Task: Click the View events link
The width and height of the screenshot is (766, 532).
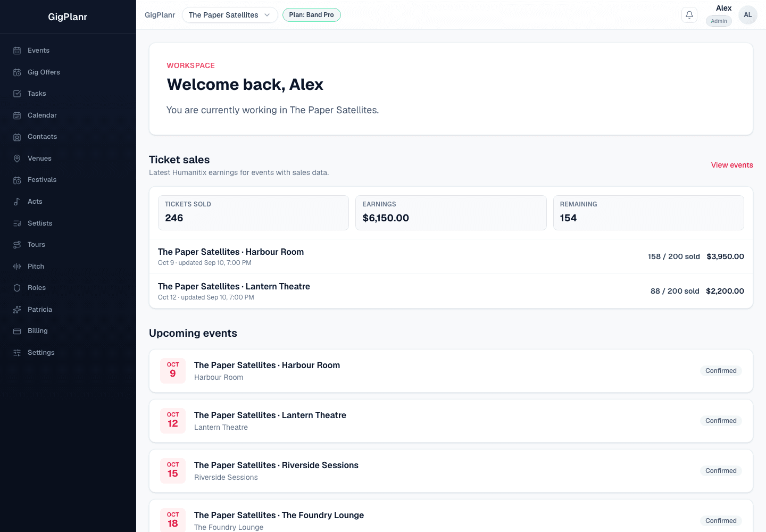Action: 732,165
